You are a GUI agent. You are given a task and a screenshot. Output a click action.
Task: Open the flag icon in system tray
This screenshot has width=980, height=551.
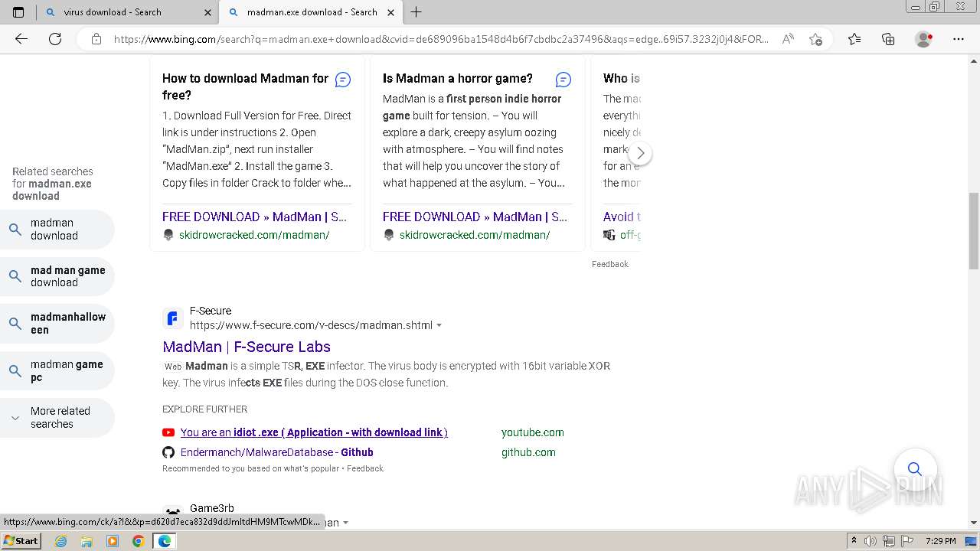coord(906,541)
